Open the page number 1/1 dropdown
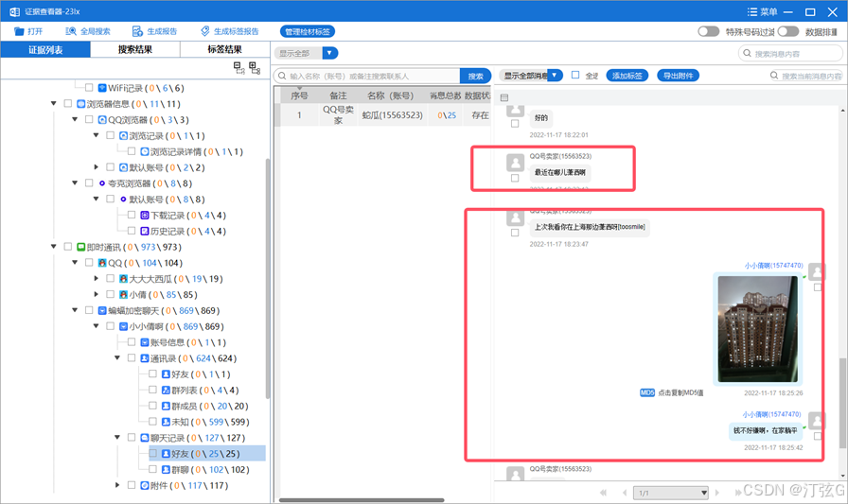Viewport: 848px width, 504px height. (x=671, y=493)
